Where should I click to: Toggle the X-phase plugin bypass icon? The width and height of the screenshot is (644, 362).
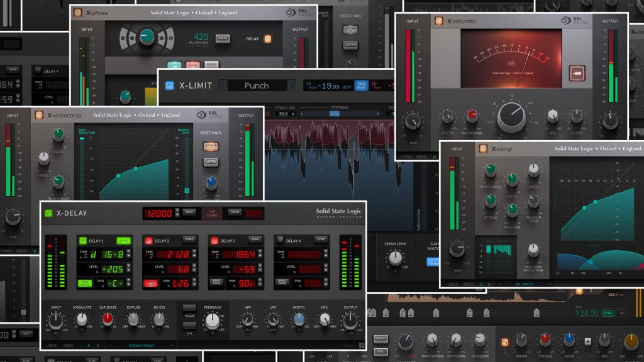(x=78, y=13)
